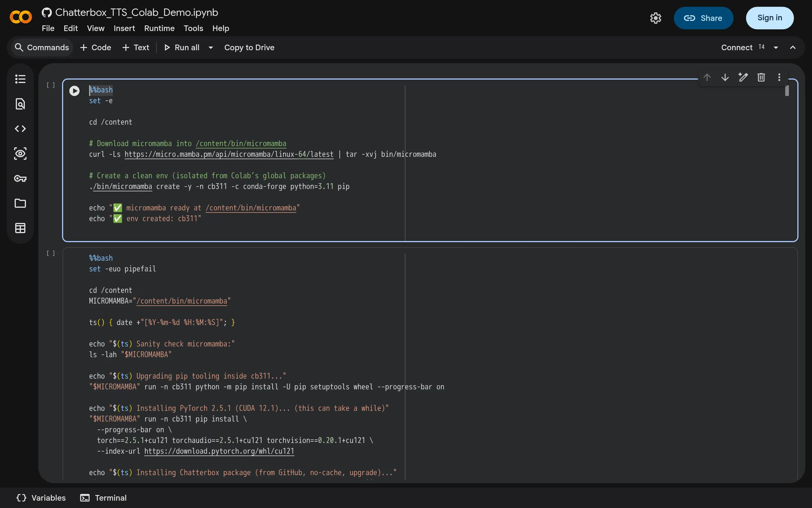Image resolution: width=812 pixels, height=508 pixels.
Task: Collapse the header with chevron up
Action: point(793,47)
